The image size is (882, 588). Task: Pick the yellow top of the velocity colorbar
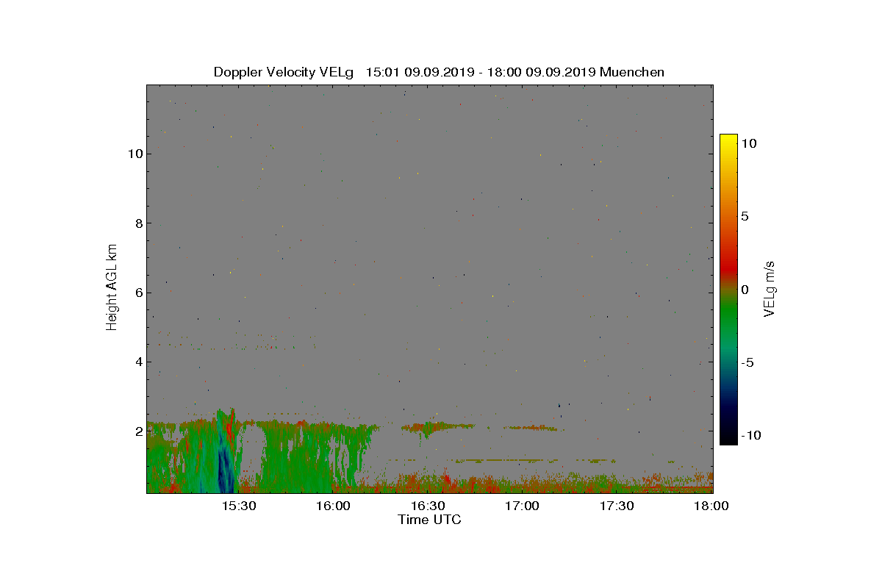click(x=728, y=141)
